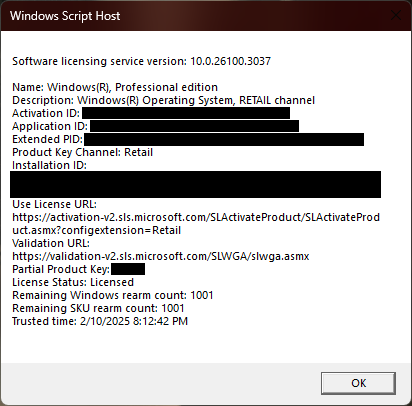
Task: Click the uct.asmx?configextension=Retail line
Action: (97, 230)
